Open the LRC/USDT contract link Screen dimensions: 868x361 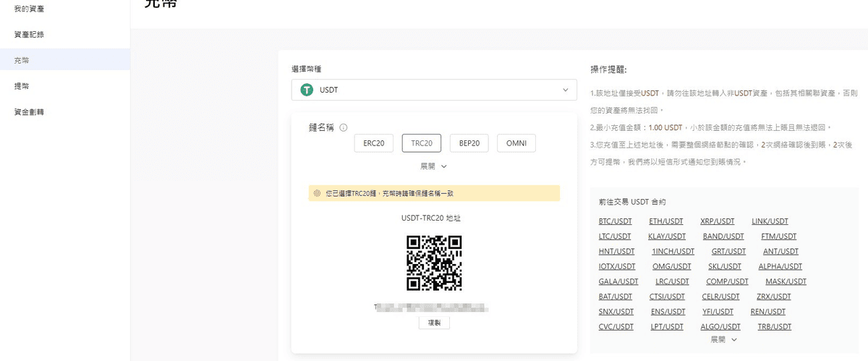(x=672, y=282)
